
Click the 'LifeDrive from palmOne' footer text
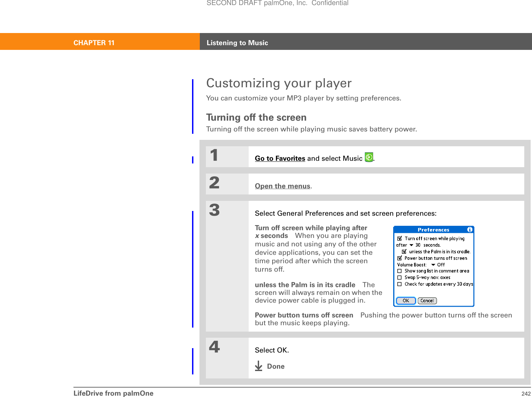pyautogui.click(x=113, y=393)
